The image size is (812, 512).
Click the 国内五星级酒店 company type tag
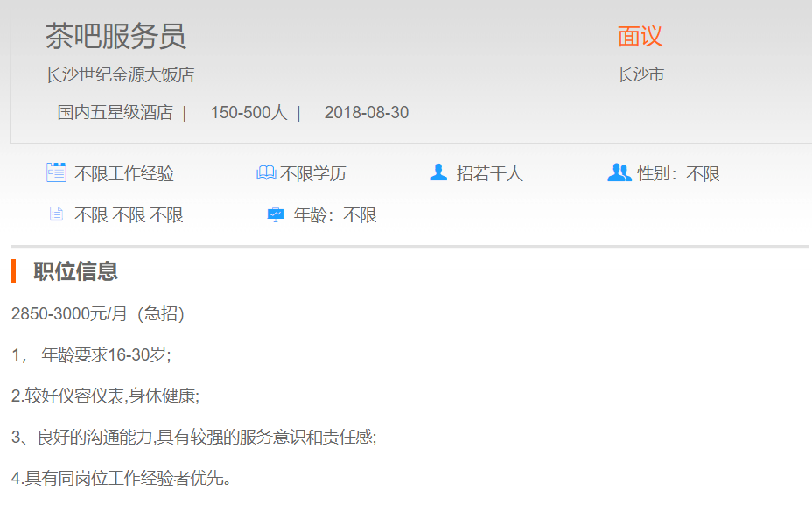click(x=115, y=113)
